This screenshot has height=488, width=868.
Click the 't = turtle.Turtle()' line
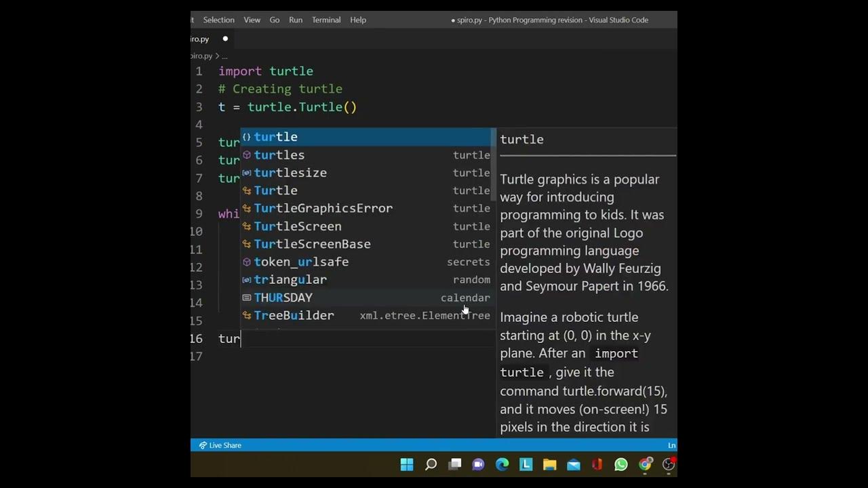tap(288, 107)
